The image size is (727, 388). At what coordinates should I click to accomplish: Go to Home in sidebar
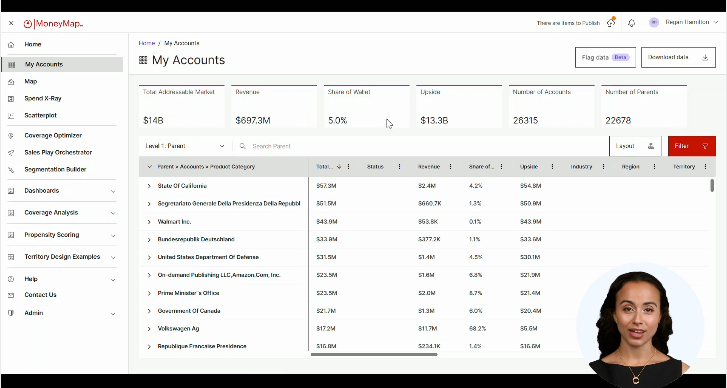33,45
